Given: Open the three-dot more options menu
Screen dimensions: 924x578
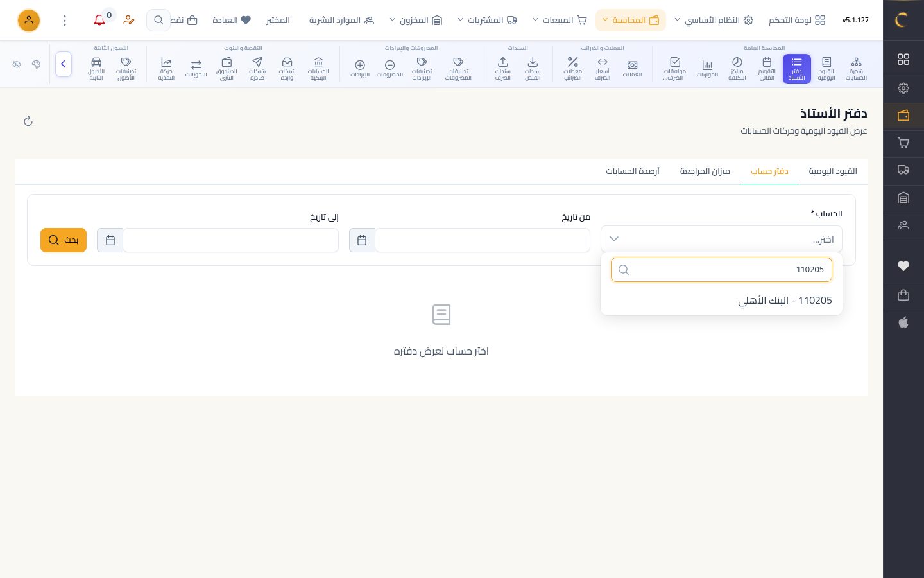Looking at the screenshot, I should 65,21.
